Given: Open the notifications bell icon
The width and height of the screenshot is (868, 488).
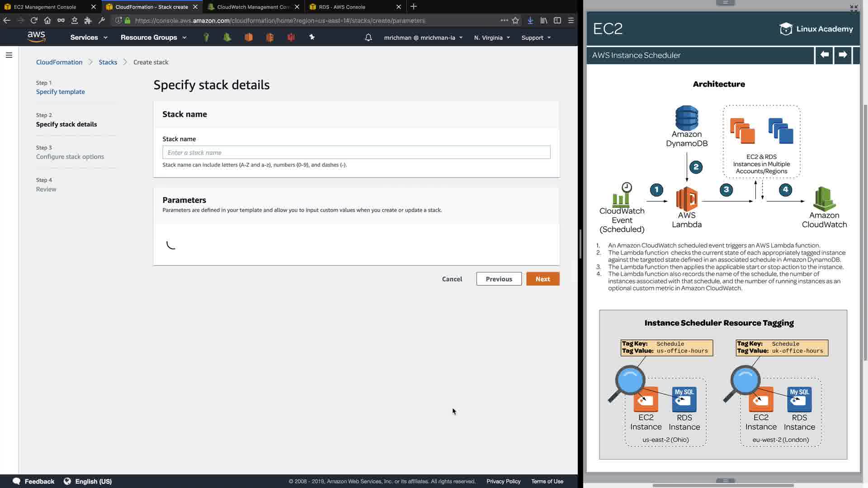Looking at the screenshot, I should 368,38.
